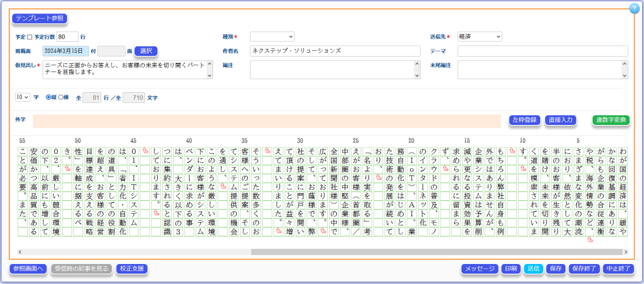Open the 送信先 dropdown showing 経済
This screenshot has width=644, height=284.
pos(480,37)
